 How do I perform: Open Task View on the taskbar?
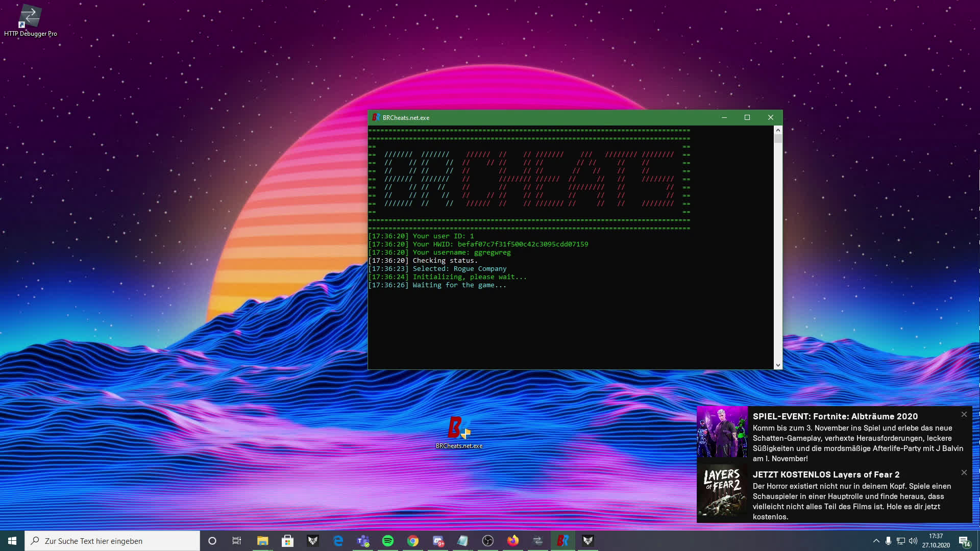click(237, 541)
